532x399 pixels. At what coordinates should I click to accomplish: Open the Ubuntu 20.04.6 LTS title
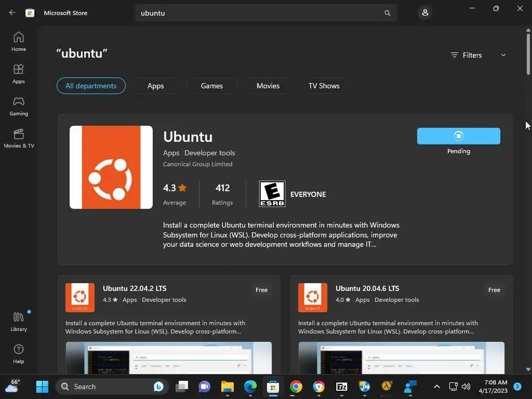(367, 288)
